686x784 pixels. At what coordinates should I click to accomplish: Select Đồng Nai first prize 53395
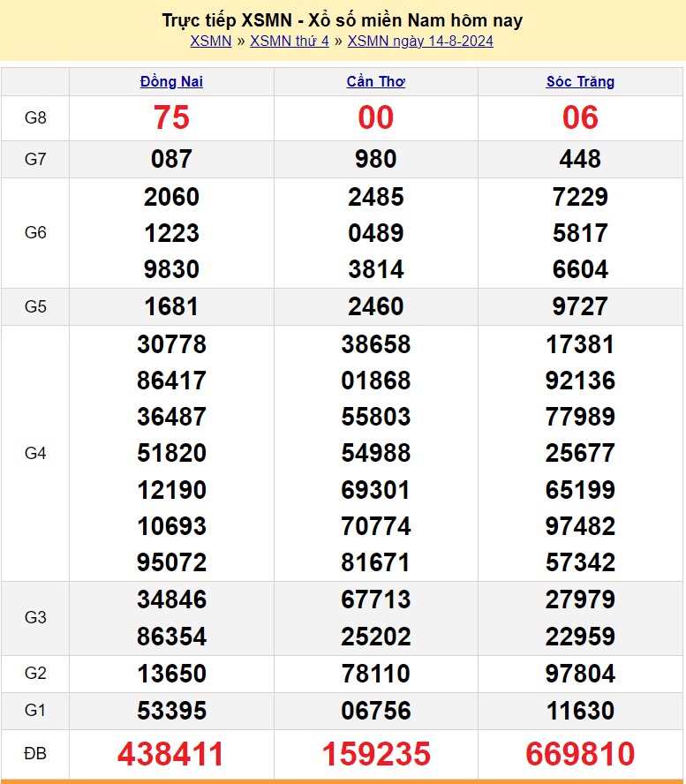(171, 711)
